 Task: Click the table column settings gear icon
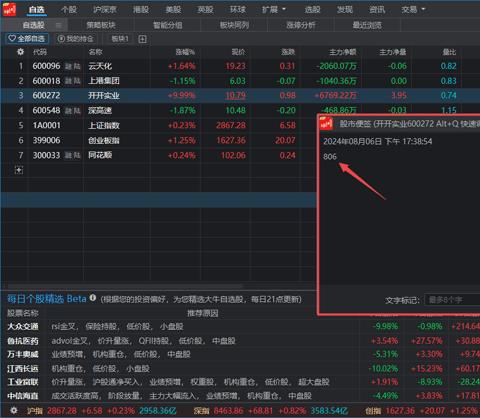pos(20,52)
